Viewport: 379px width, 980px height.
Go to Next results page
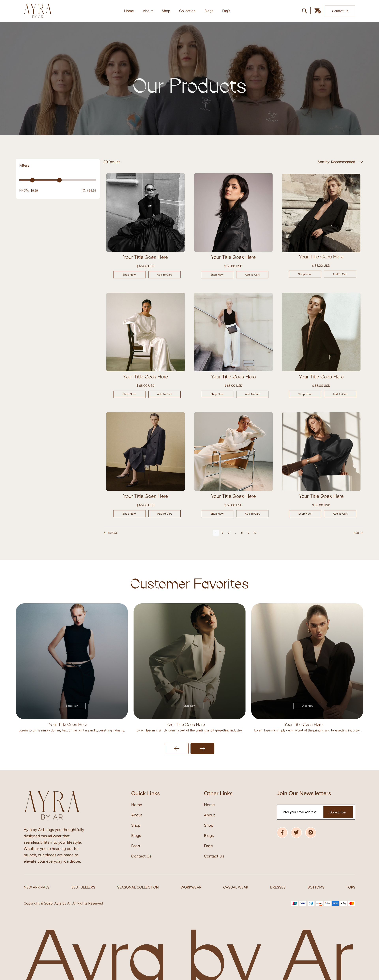[358, 533]
